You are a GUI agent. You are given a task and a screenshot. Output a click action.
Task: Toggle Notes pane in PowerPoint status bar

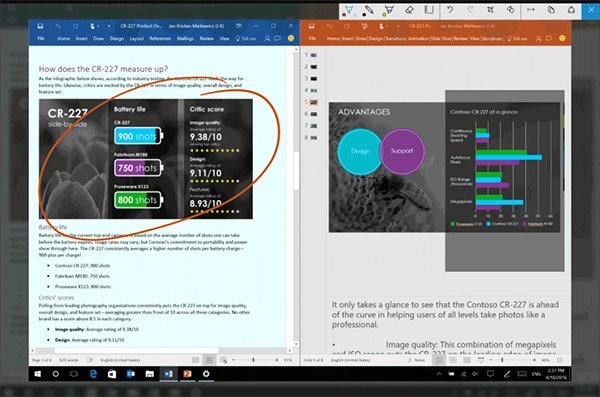coord(417,360)
